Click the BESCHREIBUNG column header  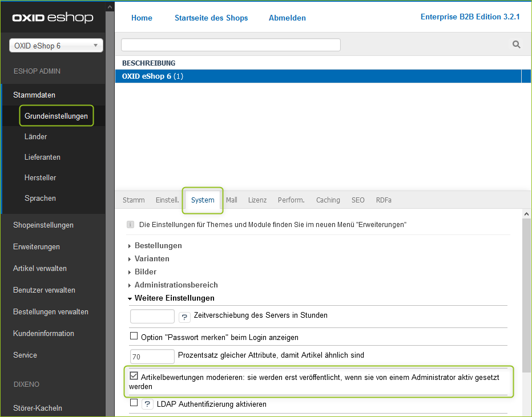point(148,63)
